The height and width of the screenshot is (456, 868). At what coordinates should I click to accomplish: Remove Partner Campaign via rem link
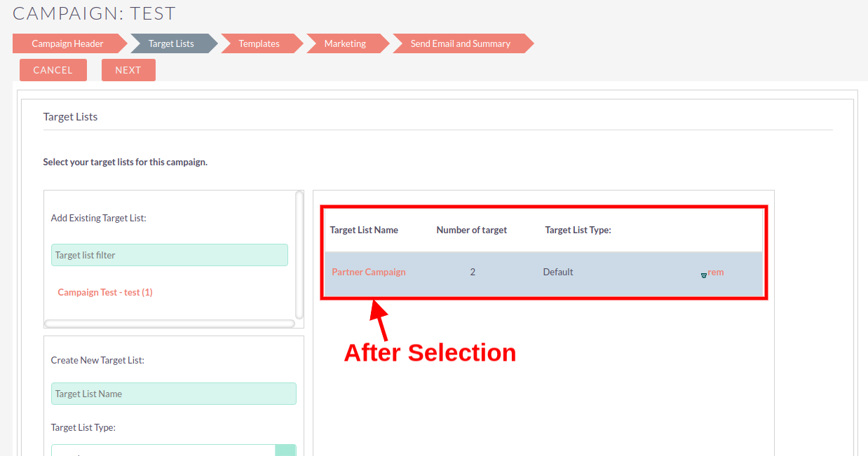(x=716, y=272)
